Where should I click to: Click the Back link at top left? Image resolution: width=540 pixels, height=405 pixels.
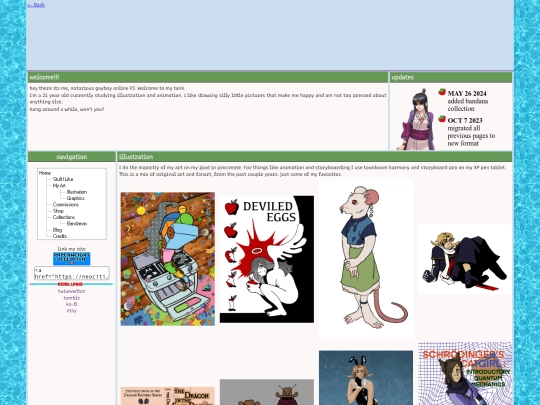(36, 5)
